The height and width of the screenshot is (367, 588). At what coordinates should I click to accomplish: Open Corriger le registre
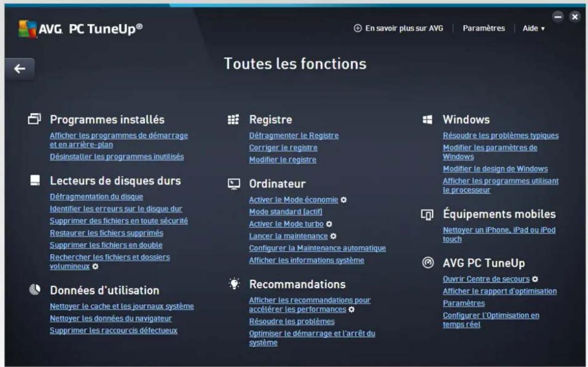pos(283,148)
